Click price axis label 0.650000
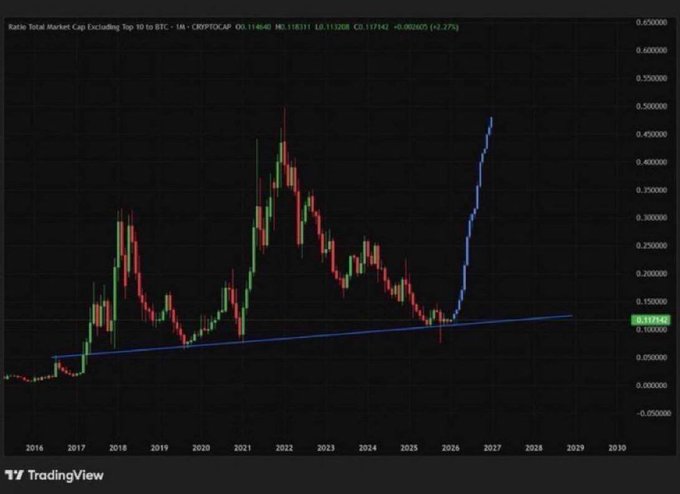 [x=651, y=22]
